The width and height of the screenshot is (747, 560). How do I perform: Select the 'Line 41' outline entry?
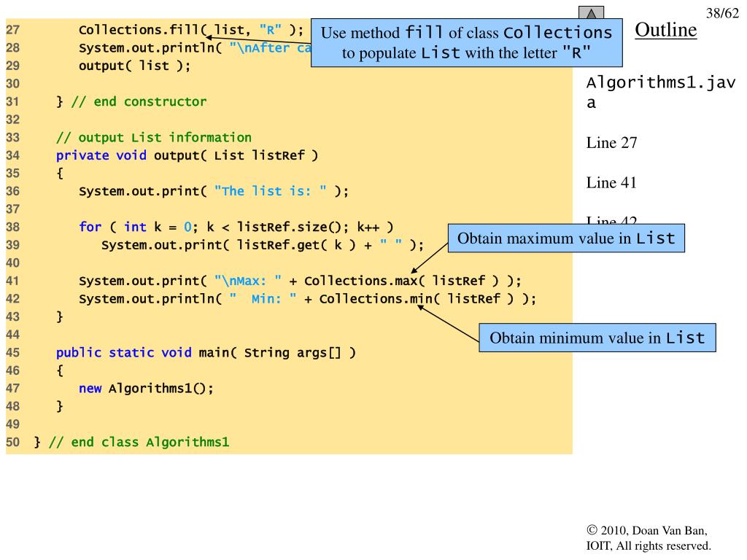611,182
